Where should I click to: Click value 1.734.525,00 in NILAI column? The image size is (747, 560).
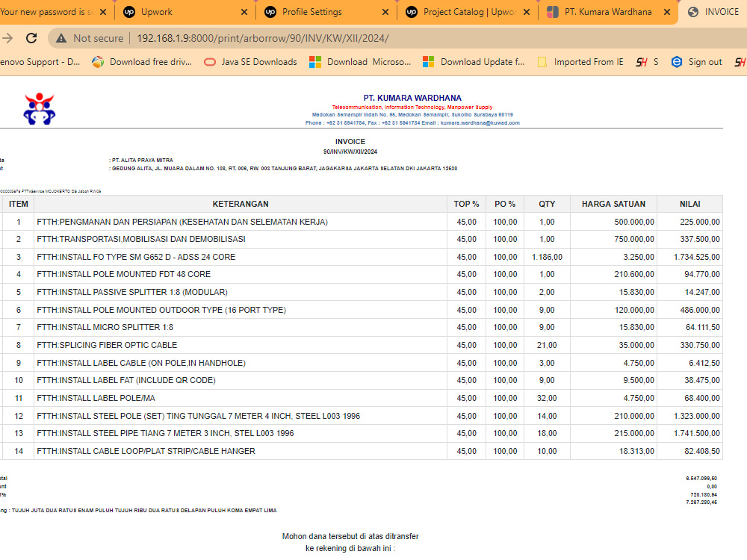pyautogui.click(x=696, y=257)
